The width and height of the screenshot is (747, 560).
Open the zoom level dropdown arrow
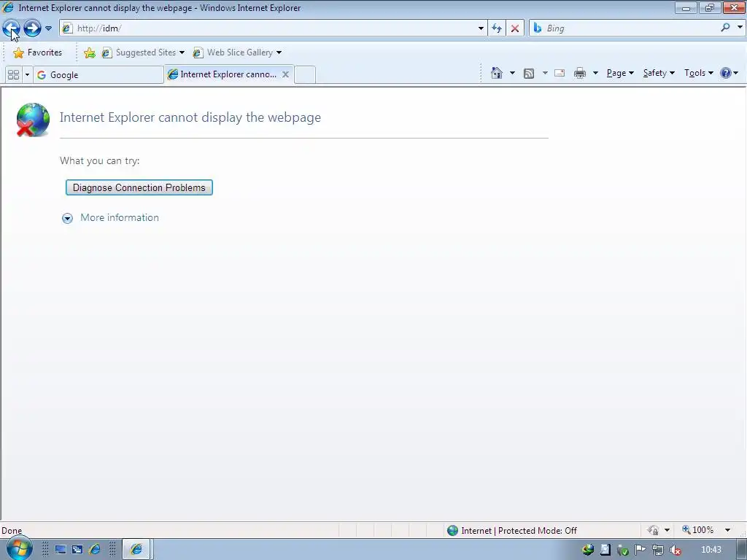[x=727, y=530]
